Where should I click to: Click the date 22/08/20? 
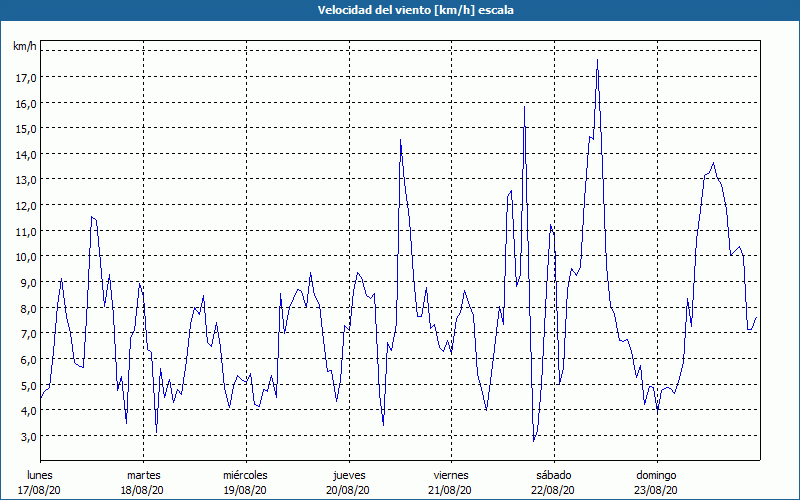click(553, 490)
